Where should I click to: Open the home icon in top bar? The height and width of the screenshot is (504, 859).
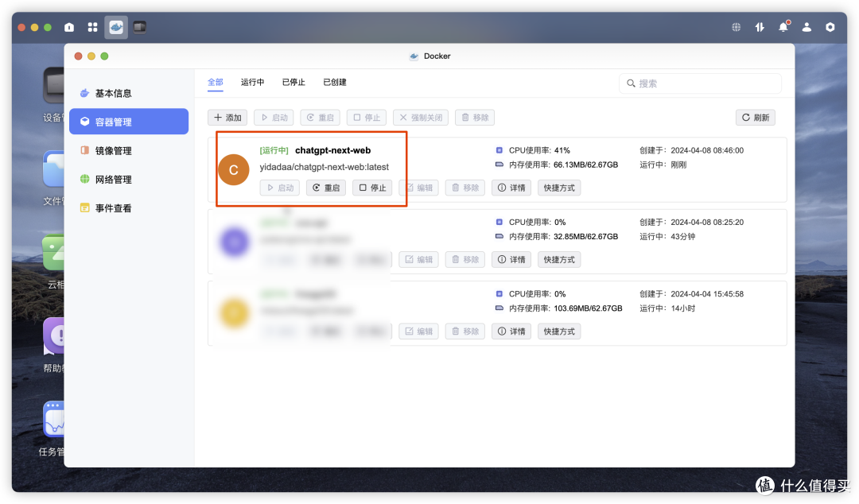tap(69, 27)
